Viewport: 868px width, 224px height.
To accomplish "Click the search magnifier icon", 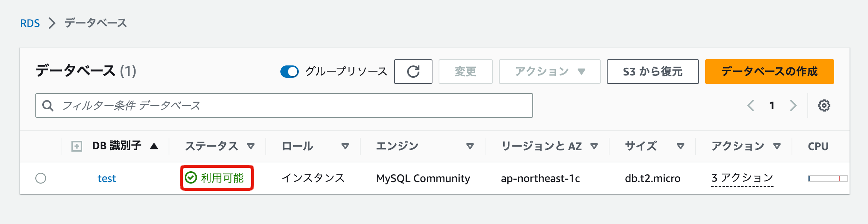I will 48,105.
